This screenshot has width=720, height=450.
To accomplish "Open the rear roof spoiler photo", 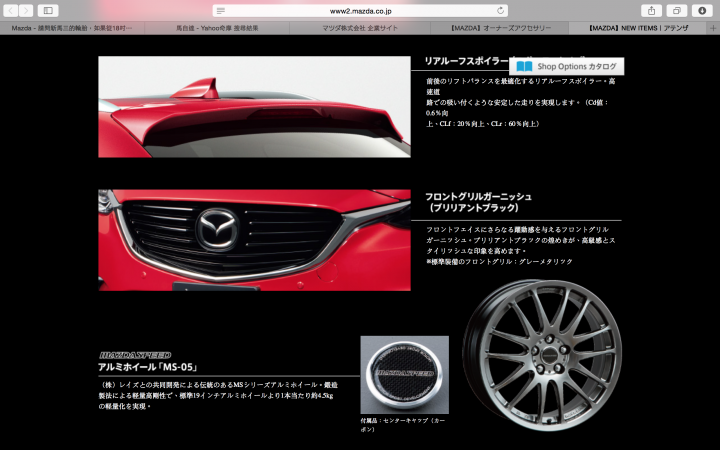I will [254, 107].
